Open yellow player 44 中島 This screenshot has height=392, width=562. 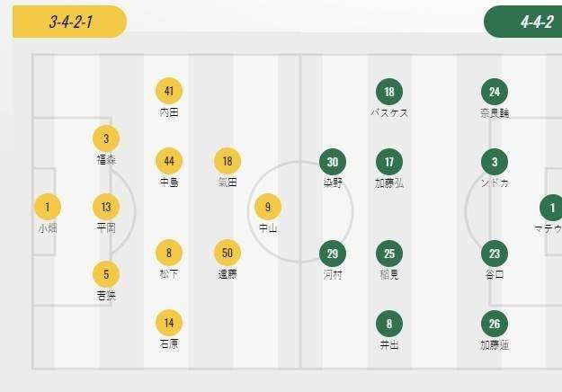169,162
